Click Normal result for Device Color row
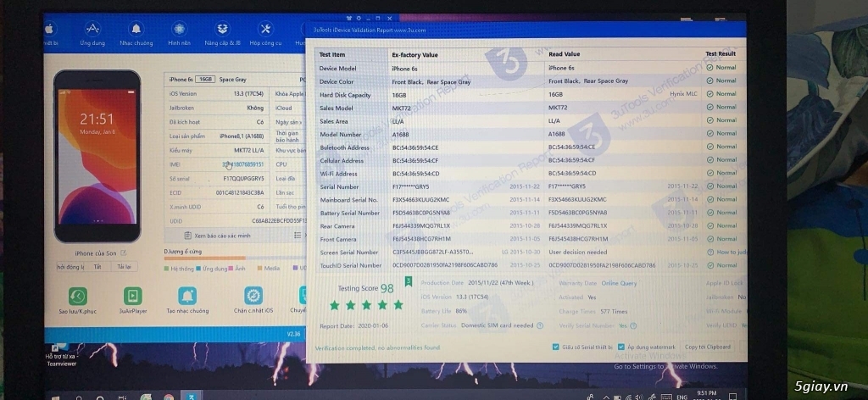The height and width of the screenshot is (400, 868). tap(721, 81)
